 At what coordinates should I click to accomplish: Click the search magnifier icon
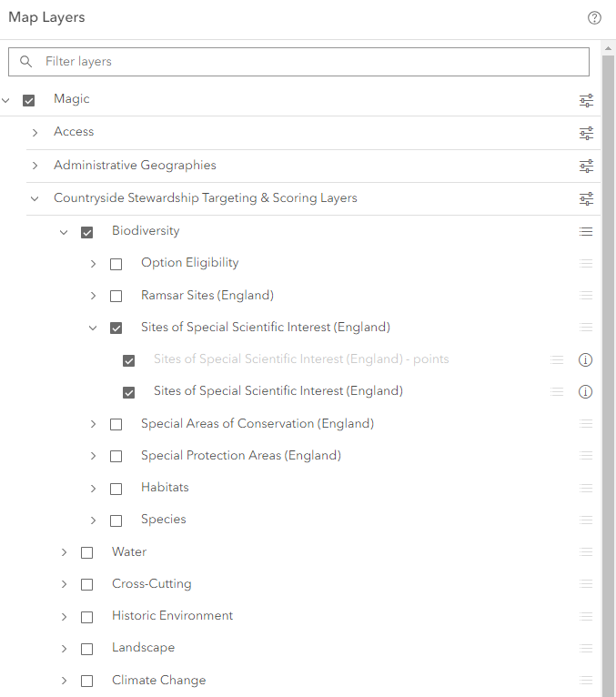click(x=26, y=61)
